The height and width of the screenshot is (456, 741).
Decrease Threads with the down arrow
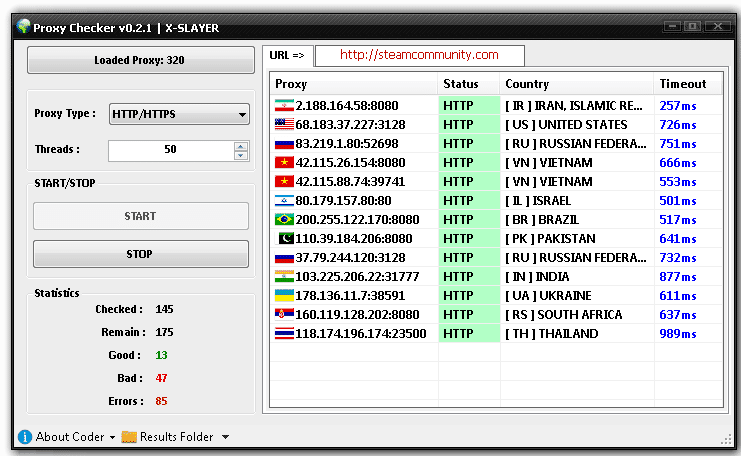coord(240,154)
